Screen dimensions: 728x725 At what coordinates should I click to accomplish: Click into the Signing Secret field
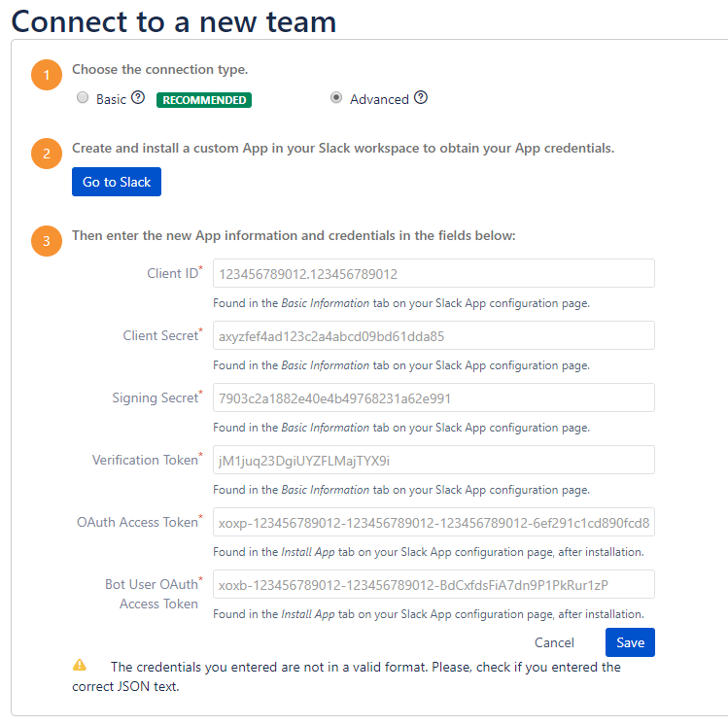click(433, 397)
